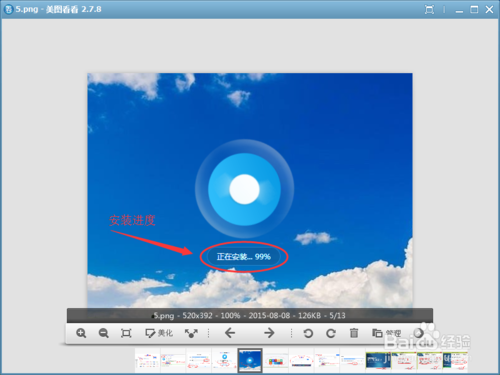Screen dimensions: 500x375
Task: Zoom in with the magnifier plus icon
Action: point(81,333)
